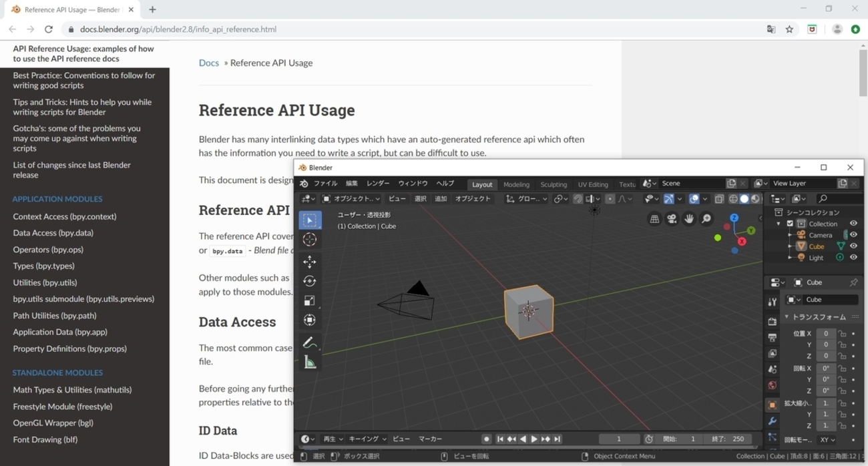Open the rotation mode XYZ dropdown
The height and width of the screenshot is (466, 868).
[827, 440]
